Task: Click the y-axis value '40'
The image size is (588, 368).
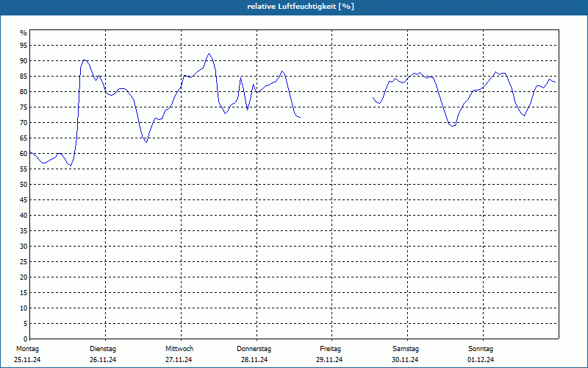Action: tap(24, 216)
